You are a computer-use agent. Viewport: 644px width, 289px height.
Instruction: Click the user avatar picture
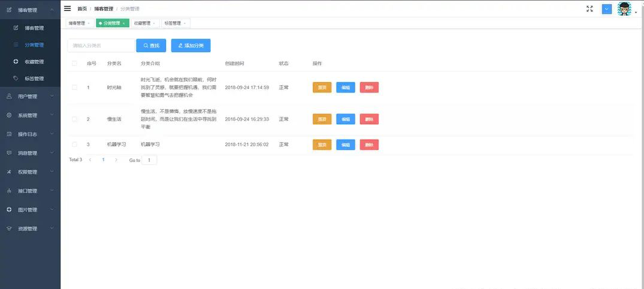[624, 9]
